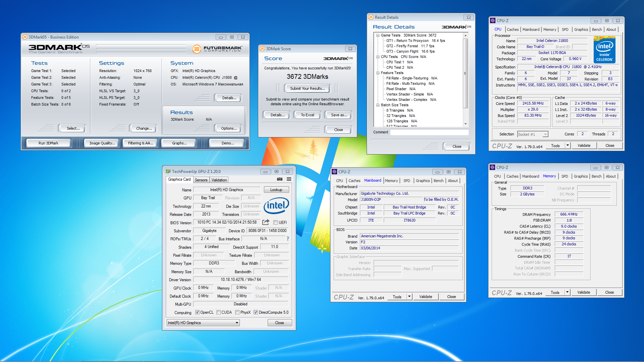The width and height of the screenshot is (644, 362).
Task: Maximize the 3DMark05 Business Edition window
Action: 232,37
